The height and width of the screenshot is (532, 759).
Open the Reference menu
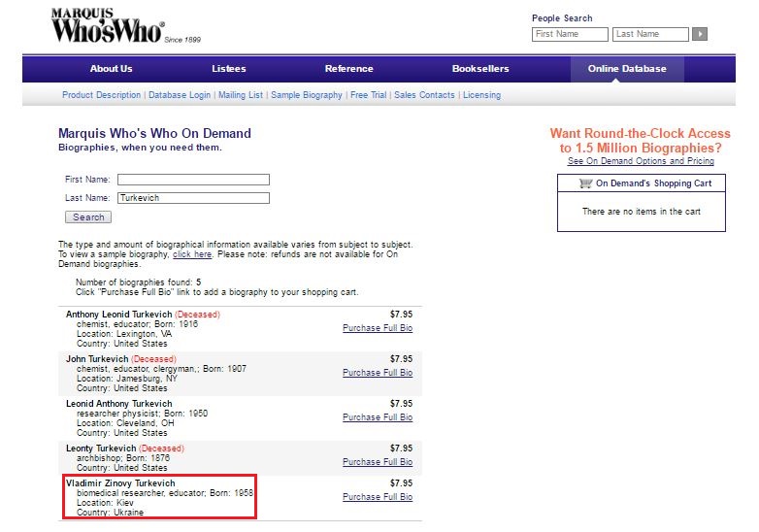(349, 69)
